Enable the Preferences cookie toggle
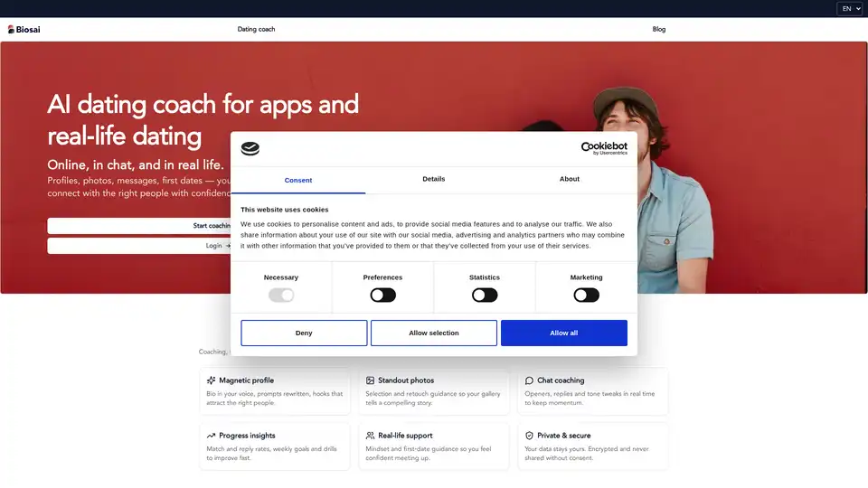The height and width of the screenshot is (488, 868). [x=382, y=296]
